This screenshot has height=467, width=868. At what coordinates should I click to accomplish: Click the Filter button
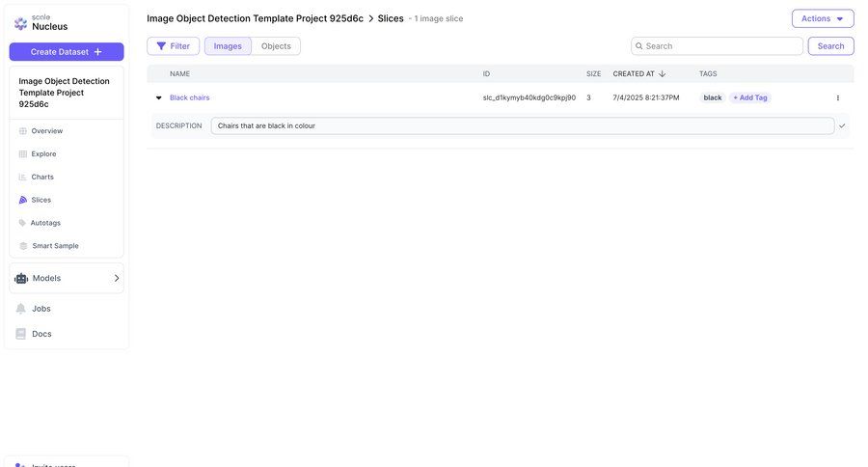[x=173, y=46]
